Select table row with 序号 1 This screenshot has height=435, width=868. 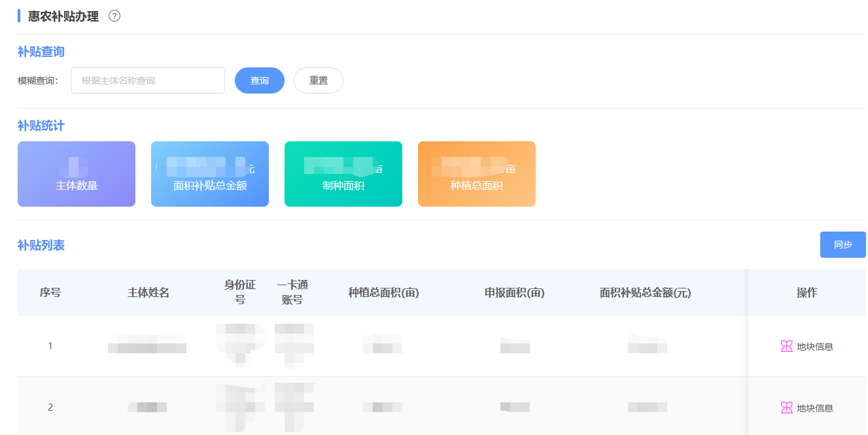(x=50, y=346)
